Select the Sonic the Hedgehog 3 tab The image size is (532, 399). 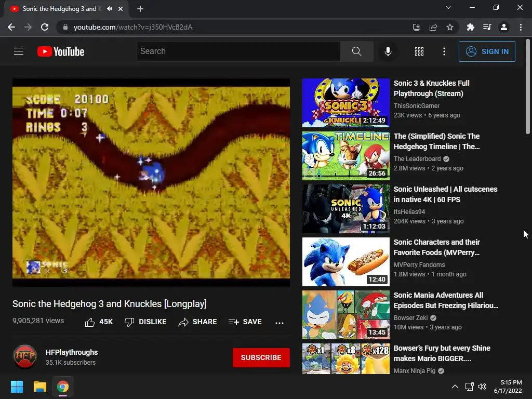[x=61, y=9]
